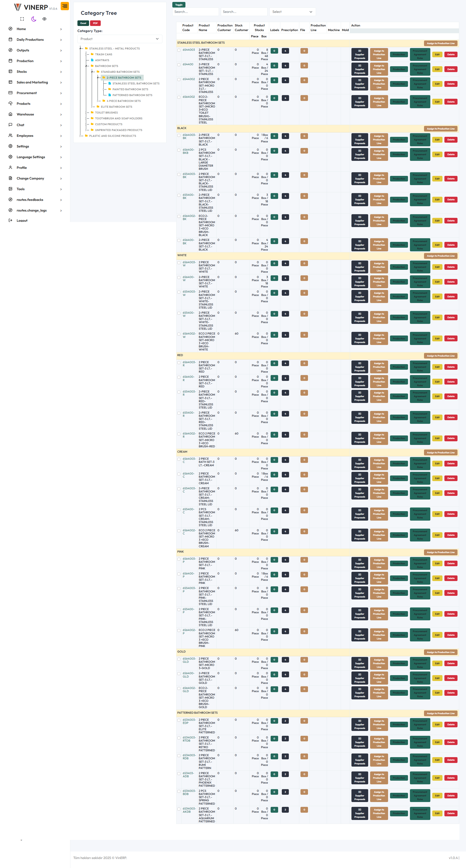Click the Daily Productions calendar icon

[10, 40]
